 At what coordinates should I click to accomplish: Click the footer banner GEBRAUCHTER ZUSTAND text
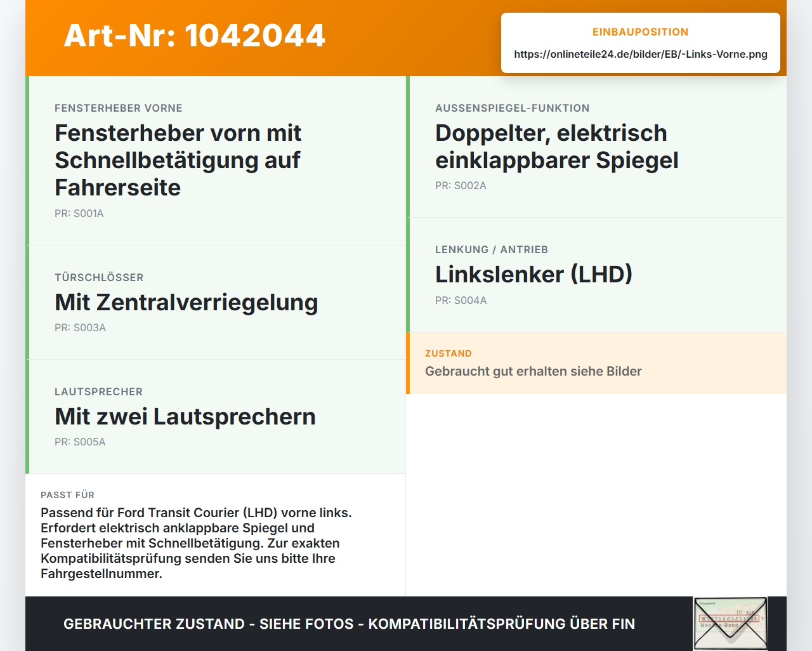point(349,624)
